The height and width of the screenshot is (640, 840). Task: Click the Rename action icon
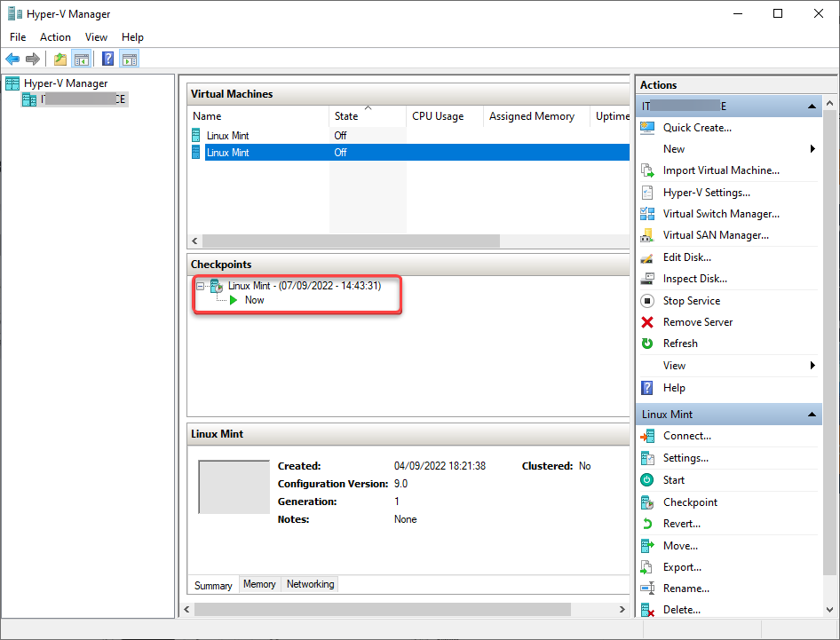[647, 588]
